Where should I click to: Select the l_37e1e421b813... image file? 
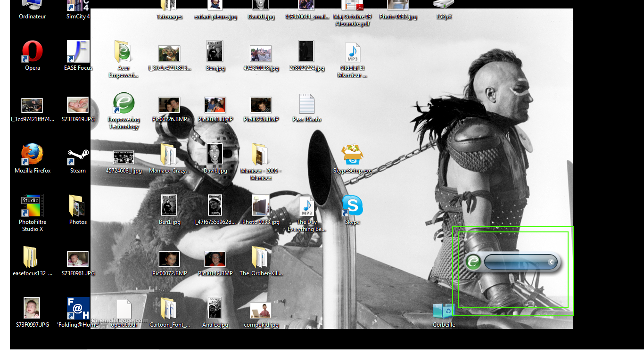[x=169, y=53]
